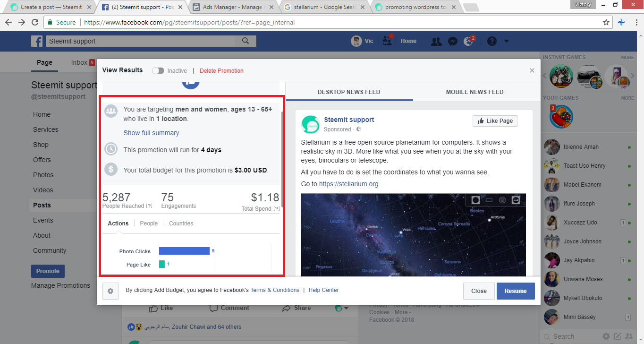
Task: Click MORE beside Instant Games
Action: (x=627, y=57)
